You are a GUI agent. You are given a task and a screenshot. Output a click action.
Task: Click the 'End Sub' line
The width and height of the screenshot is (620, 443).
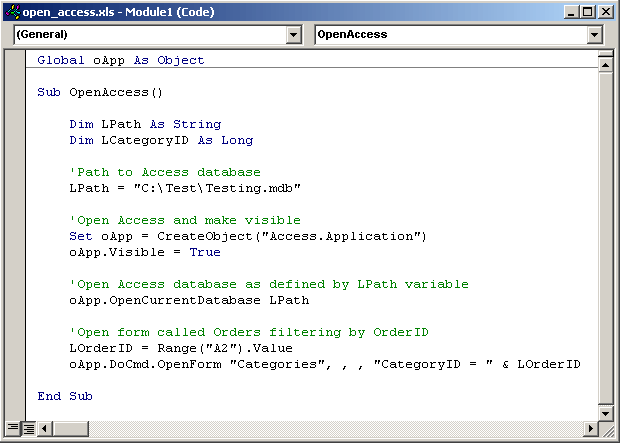pyautogui.click(x=65, y=396)
